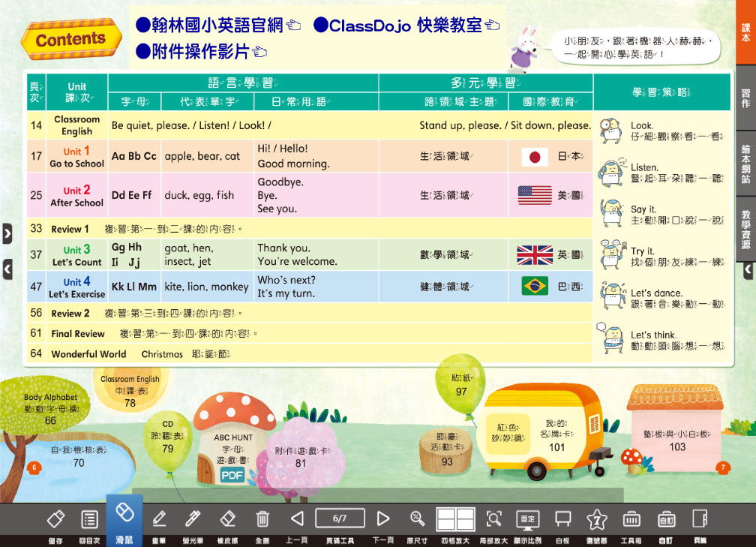The width and height of the screenshot is (756, 547).
Task: Pick the 橡皮擦 eraser tool
Action: tap(228, 518)
